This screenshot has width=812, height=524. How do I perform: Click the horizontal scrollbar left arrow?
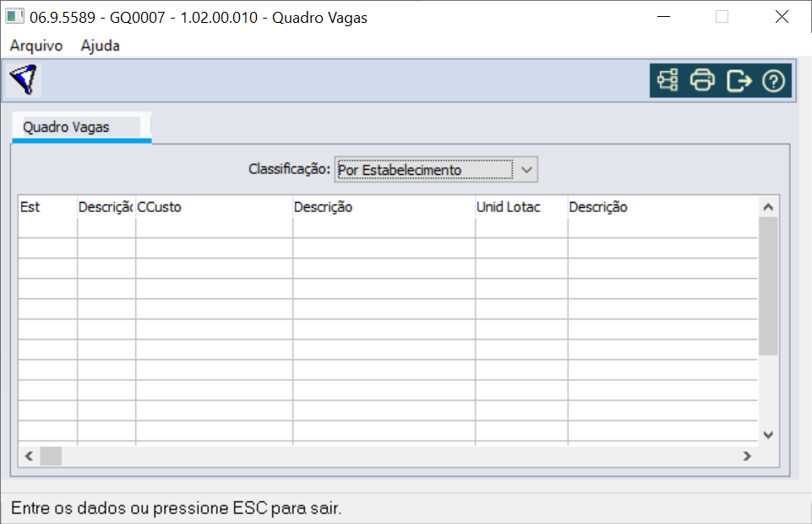[29, 456]
